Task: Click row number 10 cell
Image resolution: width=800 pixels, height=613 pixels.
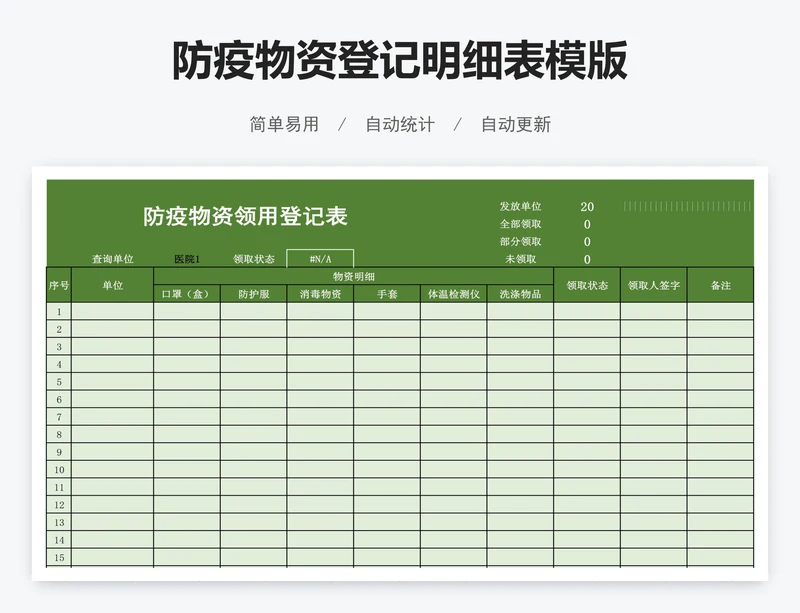Action: point(59,470)
